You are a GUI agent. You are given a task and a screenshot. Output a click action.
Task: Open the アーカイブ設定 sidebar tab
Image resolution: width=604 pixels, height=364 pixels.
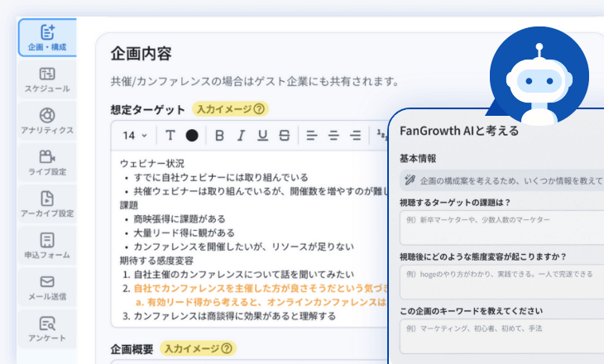point(47,204)
